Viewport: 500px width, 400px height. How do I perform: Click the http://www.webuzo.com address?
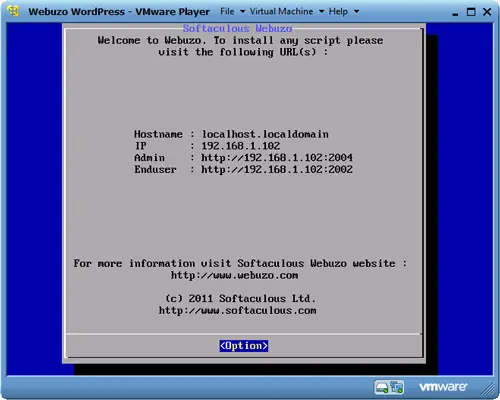point(235,275)
